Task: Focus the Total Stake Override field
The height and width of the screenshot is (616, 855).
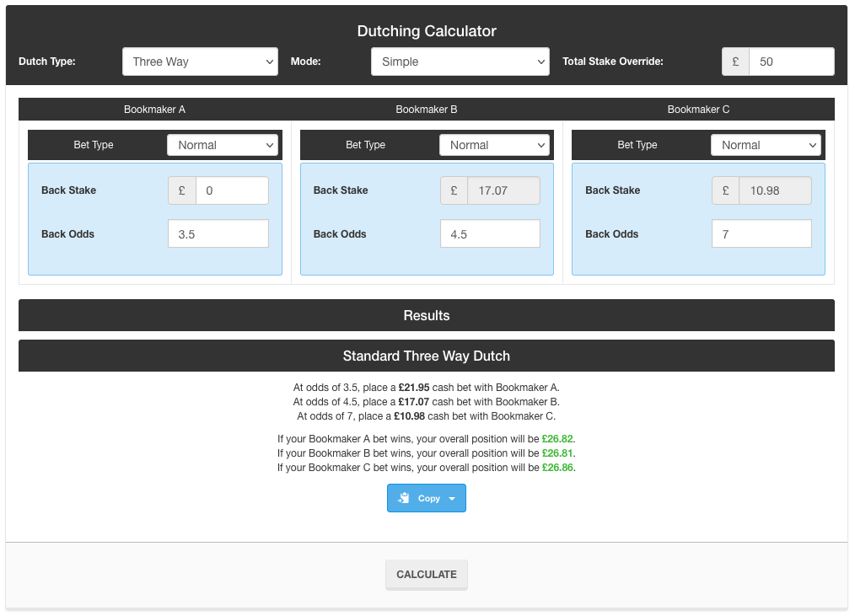Action: tap(791, 62)
